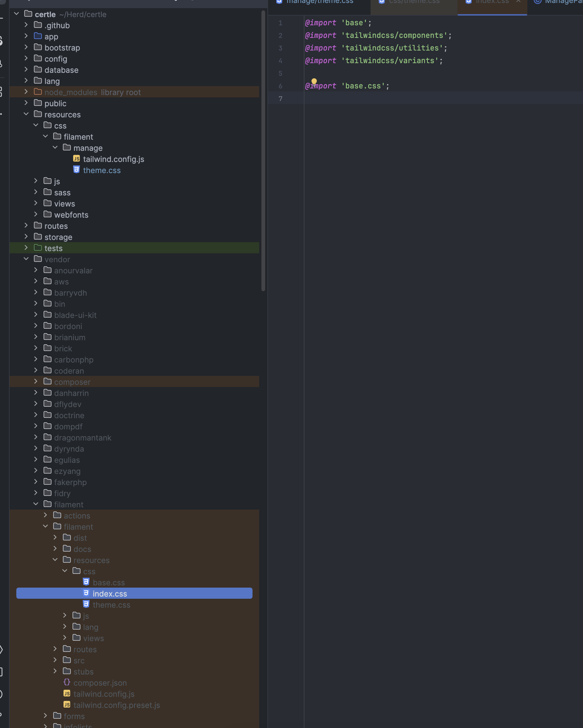Select the index.css file in the tree
This screenshot has width=583, height=728.
pos(134,593)
